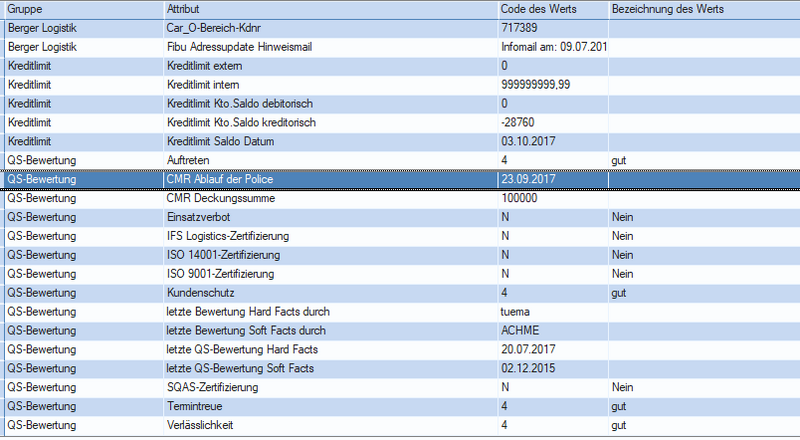This screenshot has width=800, height=440.
Task: Click 'Nein' in the Einsatzverbot row
Action: point(622,217)
